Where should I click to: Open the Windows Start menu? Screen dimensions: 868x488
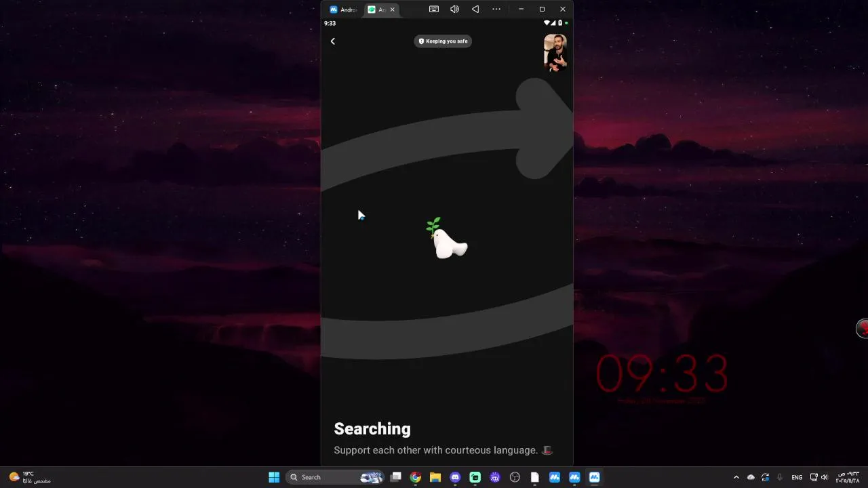click(274, 477)
